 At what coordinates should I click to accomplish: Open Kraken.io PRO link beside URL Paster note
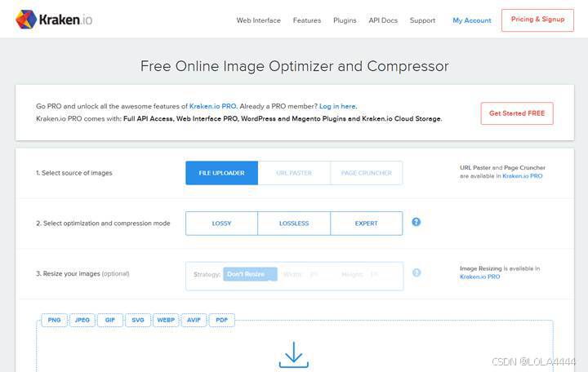523,176
